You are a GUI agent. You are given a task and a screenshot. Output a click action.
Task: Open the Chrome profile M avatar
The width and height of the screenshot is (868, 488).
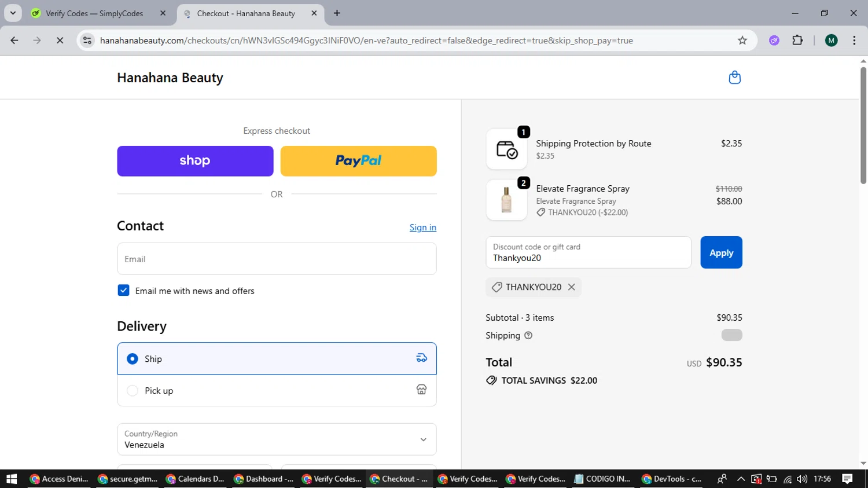click(832, 41)
